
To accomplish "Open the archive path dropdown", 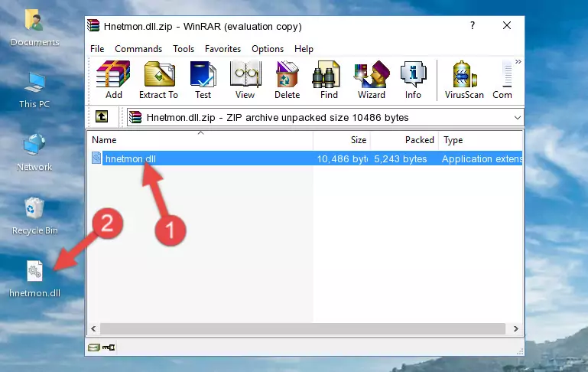I will point(518,117).
